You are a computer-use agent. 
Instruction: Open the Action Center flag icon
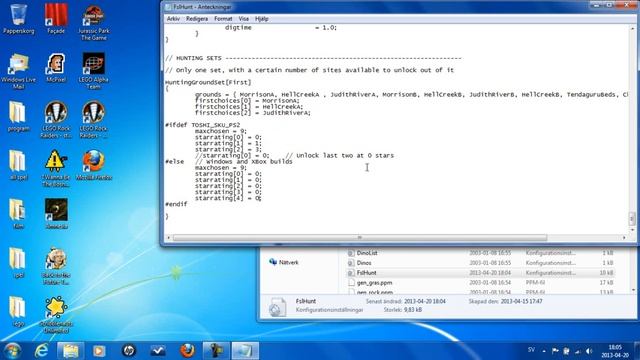(x=555, y=351)
